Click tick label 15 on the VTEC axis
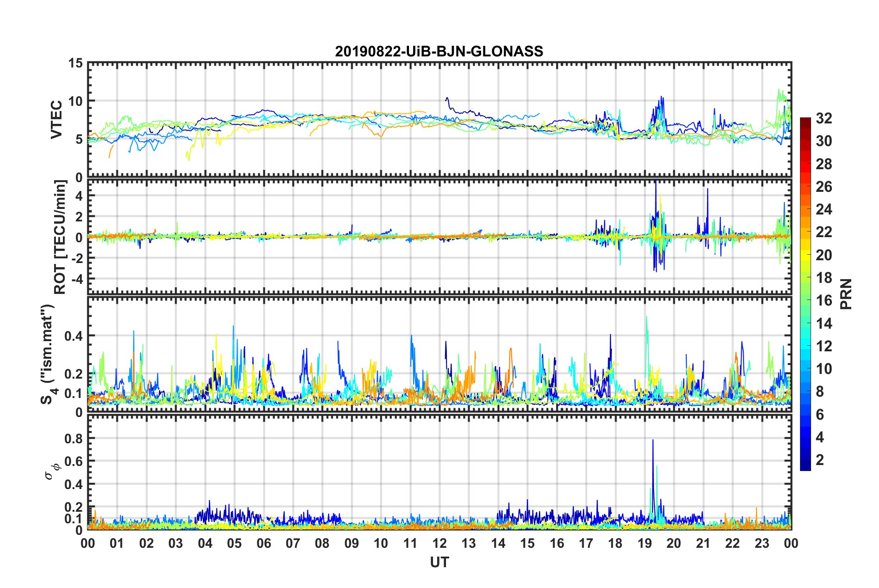Viewport: 879px width, 588px height. coord(75,63)
